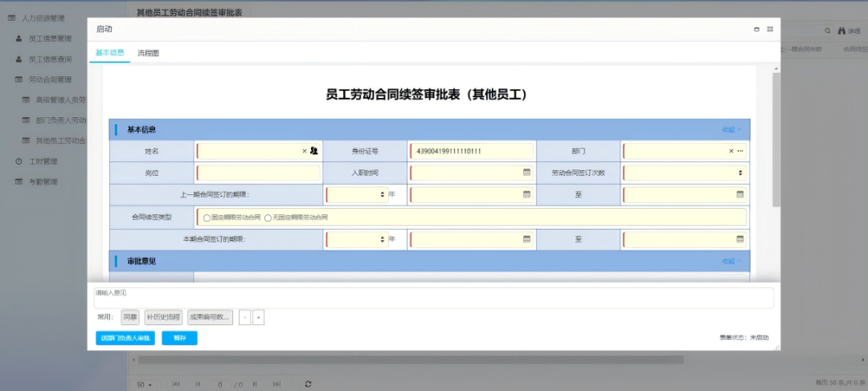Clear the 姓名 field with the × icon
The image size is (868, 391).
(305, 151)
